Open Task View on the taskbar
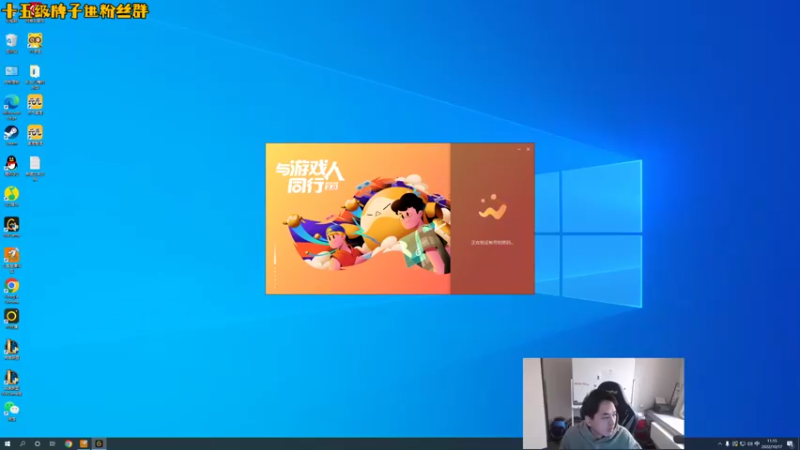The image size is (800, 450). [x=52, y=444]
